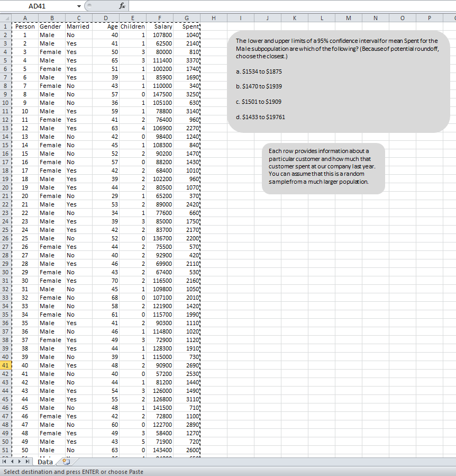The width and height of the screenshot is (456, 476).
Task: Select column A header
Action: point(25,18)
